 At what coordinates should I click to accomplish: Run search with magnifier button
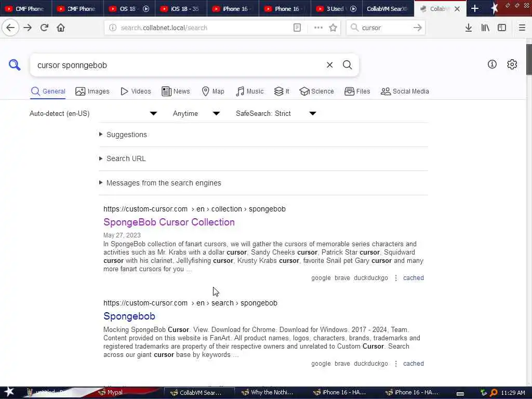coord(347,65)
